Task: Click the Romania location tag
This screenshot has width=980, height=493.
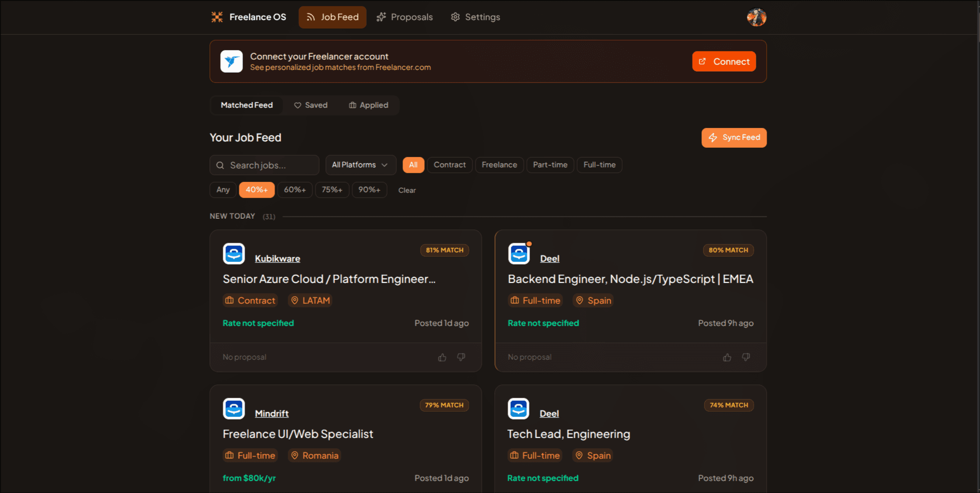Action: pyautogui.click(x=314, y=456)
